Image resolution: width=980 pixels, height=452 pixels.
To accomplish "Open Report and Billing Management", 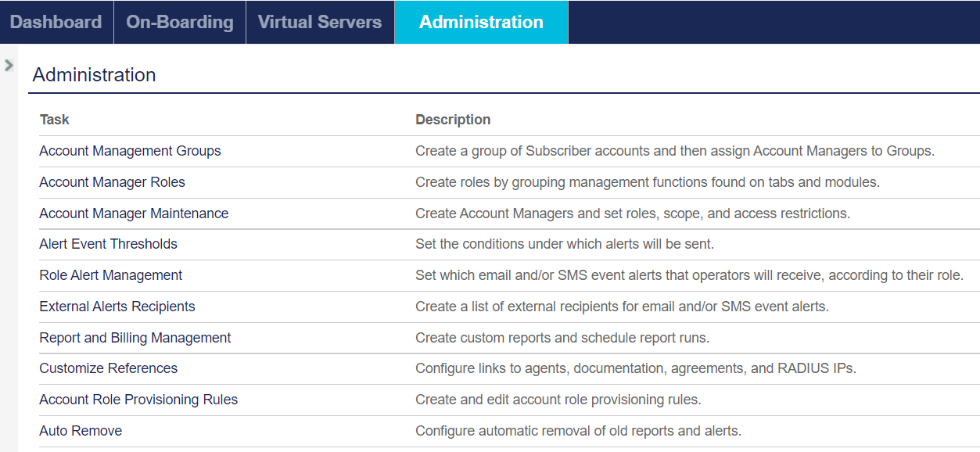I will tap(135, 338).
